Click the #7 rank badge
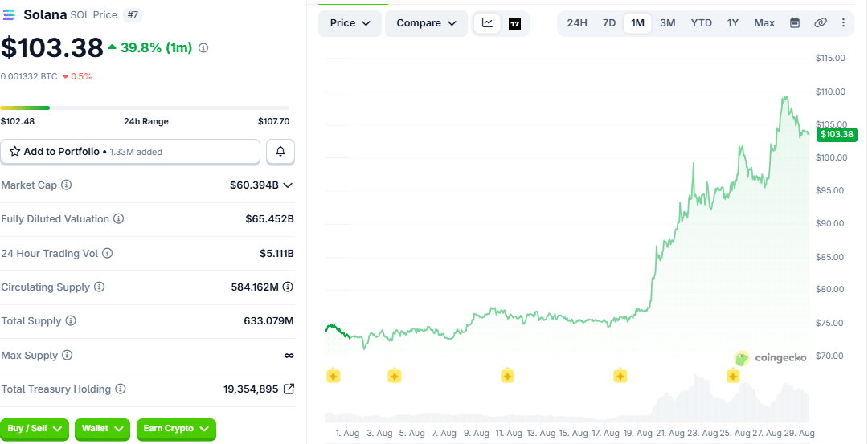This screenshot has height=444, width=868. coord(133,15)
